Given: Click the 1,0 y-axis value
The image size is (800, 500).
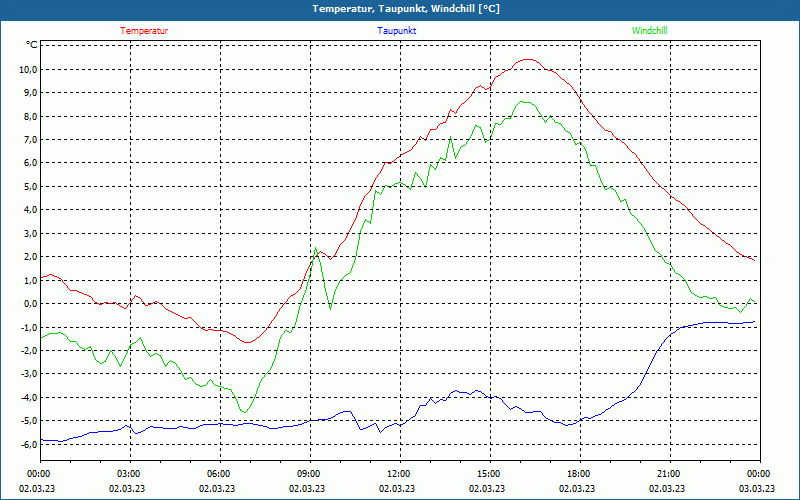Looking at the screenshot, I should 30,280.
